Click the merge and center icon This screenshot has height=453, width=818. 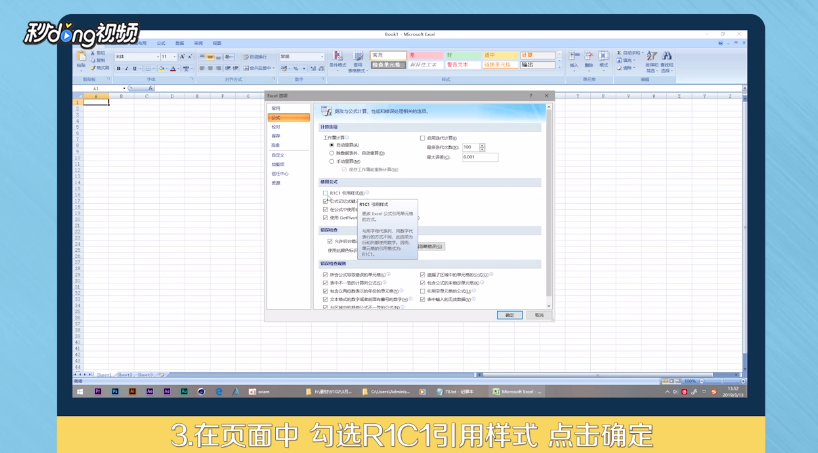pyautogui.click(x=246, y=68)
